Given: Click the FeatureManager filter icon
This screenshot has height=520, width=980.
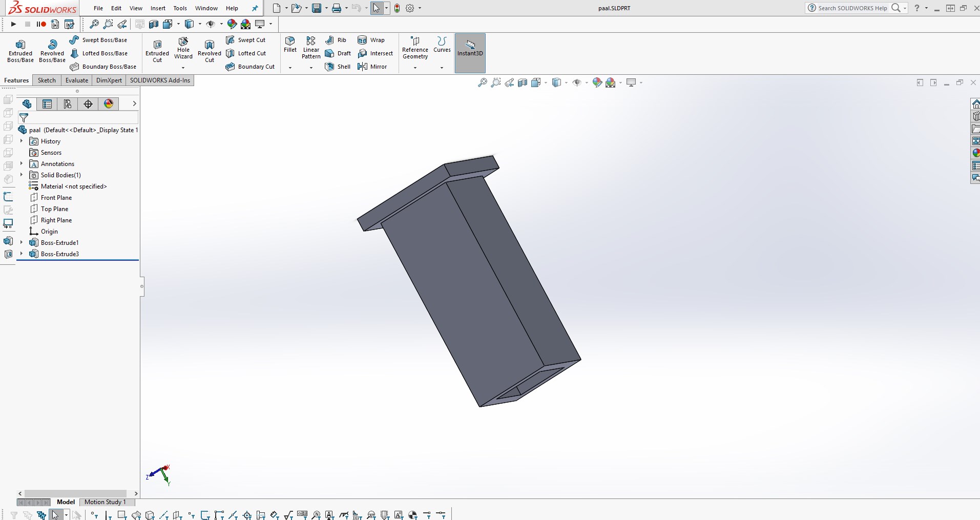Looking at the screenshot, I should pos(24,118).
